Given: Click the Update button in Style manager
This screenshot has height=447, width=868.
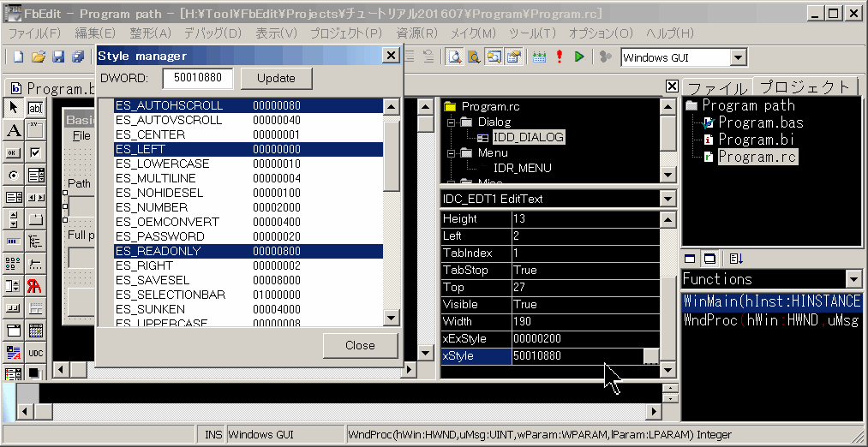Looking at the screenshot, I should (276, 78).
